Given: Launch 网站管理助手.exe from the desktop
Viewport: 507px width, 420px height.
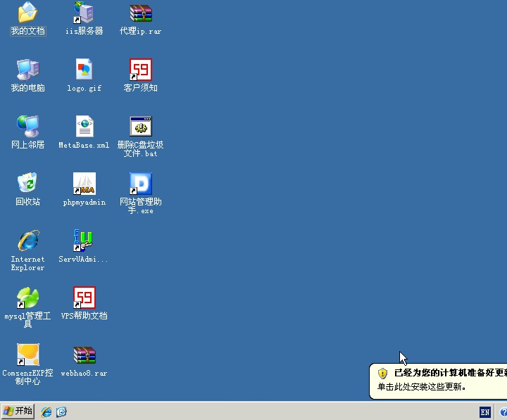Looking at the screenshot, I should [141, 184].
